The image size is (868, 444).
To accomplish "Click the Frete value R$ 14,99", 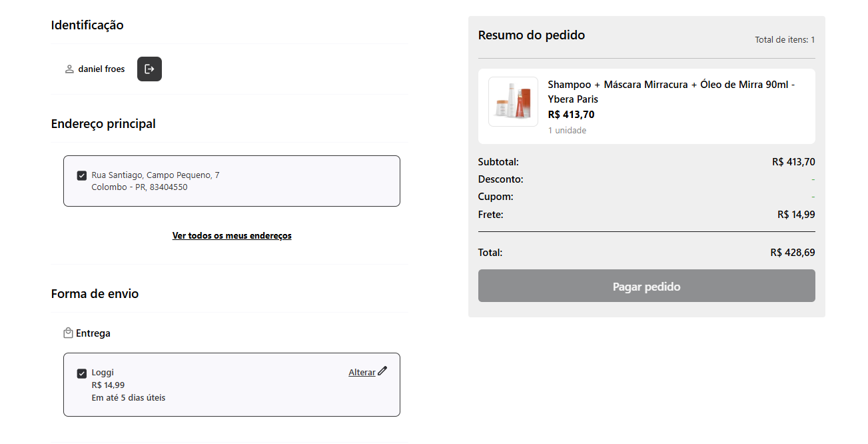I will (795, 215).
